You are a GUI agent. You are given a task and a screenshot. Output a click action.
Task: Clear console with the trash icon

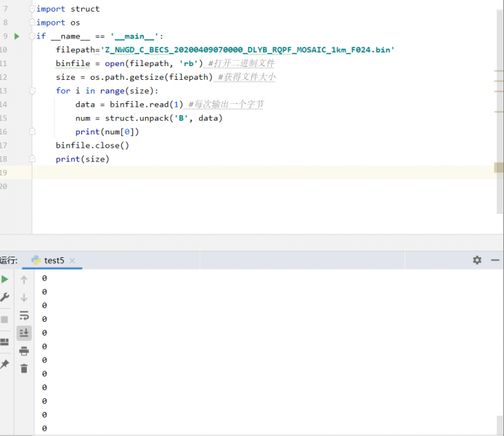(24, 368)
